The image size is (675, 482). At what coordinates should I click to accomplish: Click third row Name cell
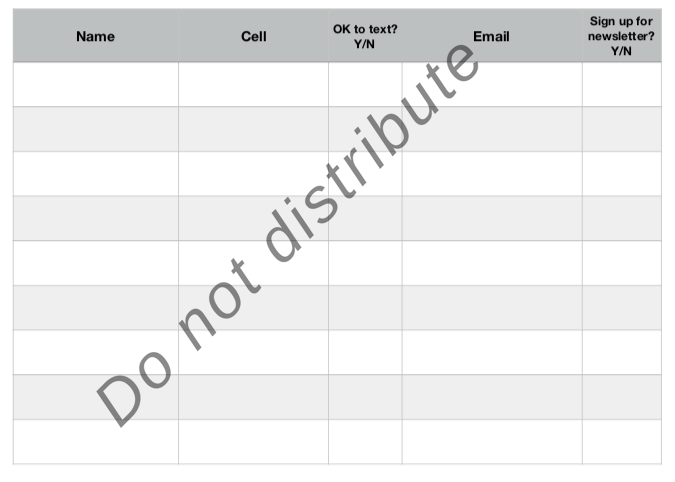click(96, 174)
